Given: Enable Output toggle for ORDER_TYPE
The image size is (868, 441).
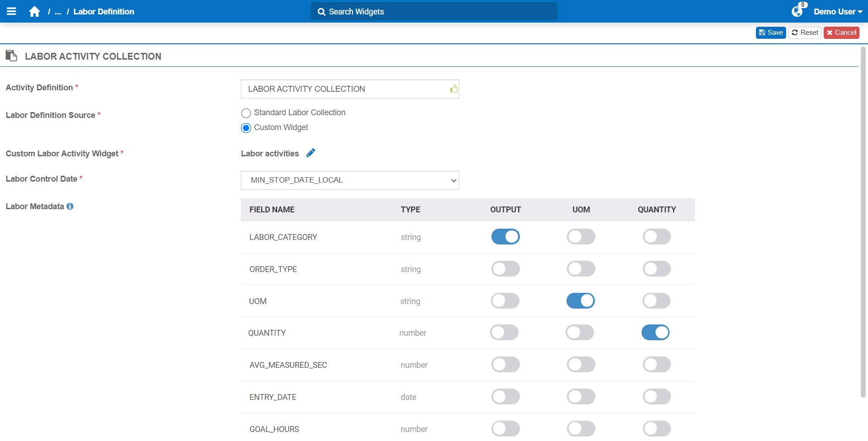Looking at the screenshot, I should coord(505,269).
